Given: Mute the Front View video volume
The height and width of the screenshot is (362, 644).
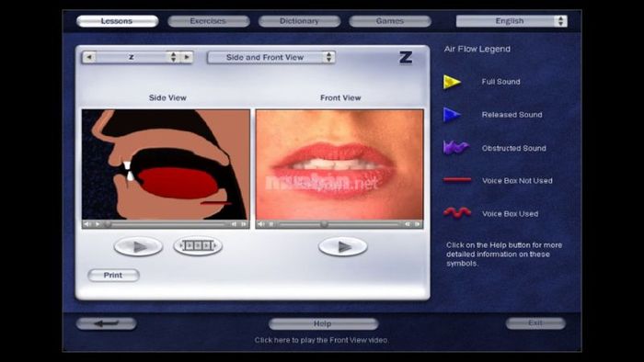Looking at the screenshot, I should [260, 224].
